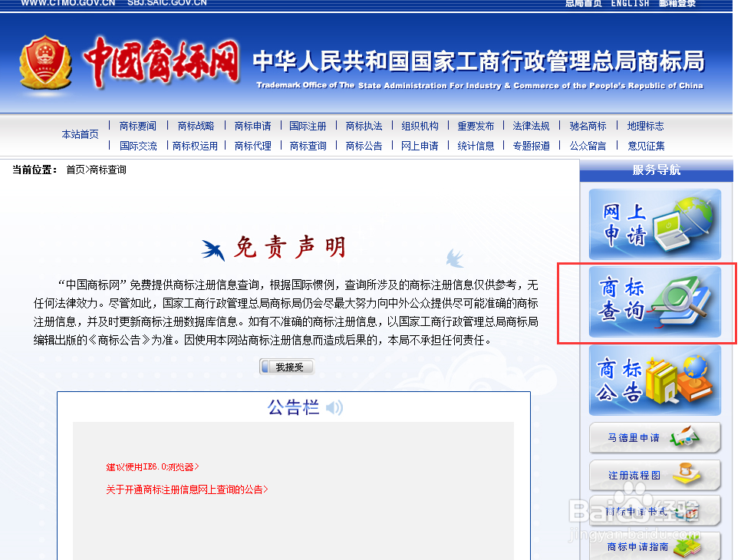This screenshot has width=741, height=560.
Task: Open 关于开通商标注册信息网上查询的公告 link
Action: click(x=187, y=489)
